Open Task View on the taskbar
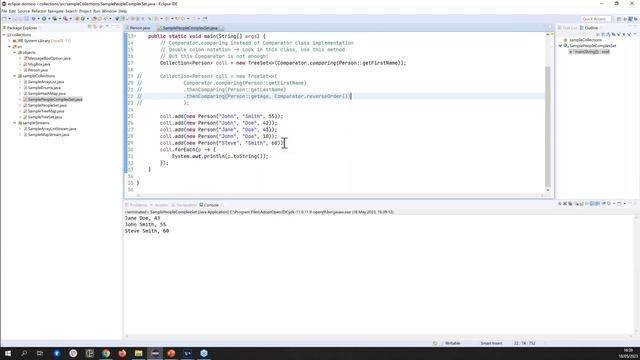 click(x=40, y=353)
